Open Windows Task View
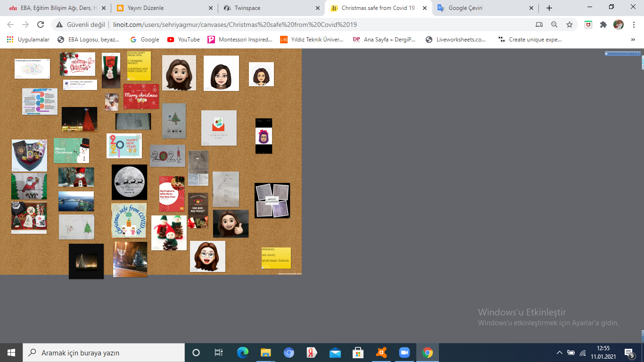The height and width of the screenshot is (362, 644). coord(219,353)
